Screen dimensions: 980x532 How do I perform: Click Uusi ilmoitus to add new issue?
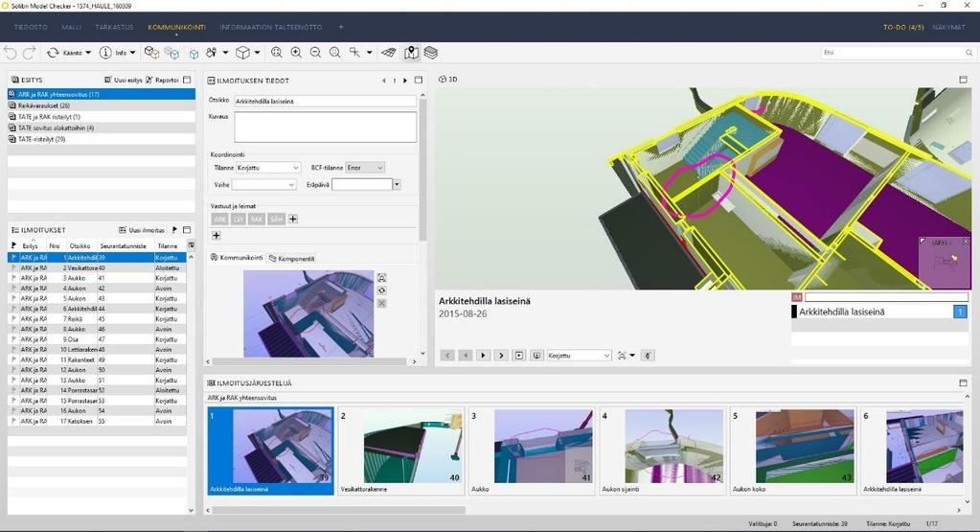point(142,230)
